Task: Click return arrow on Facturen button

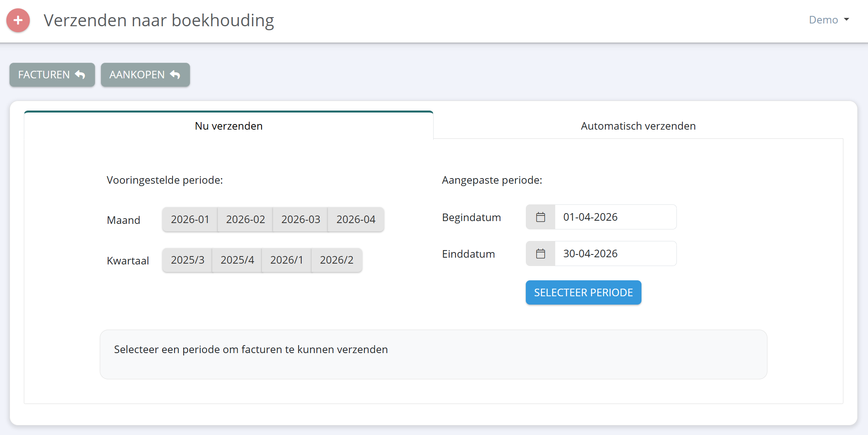Action: (80, 75)
